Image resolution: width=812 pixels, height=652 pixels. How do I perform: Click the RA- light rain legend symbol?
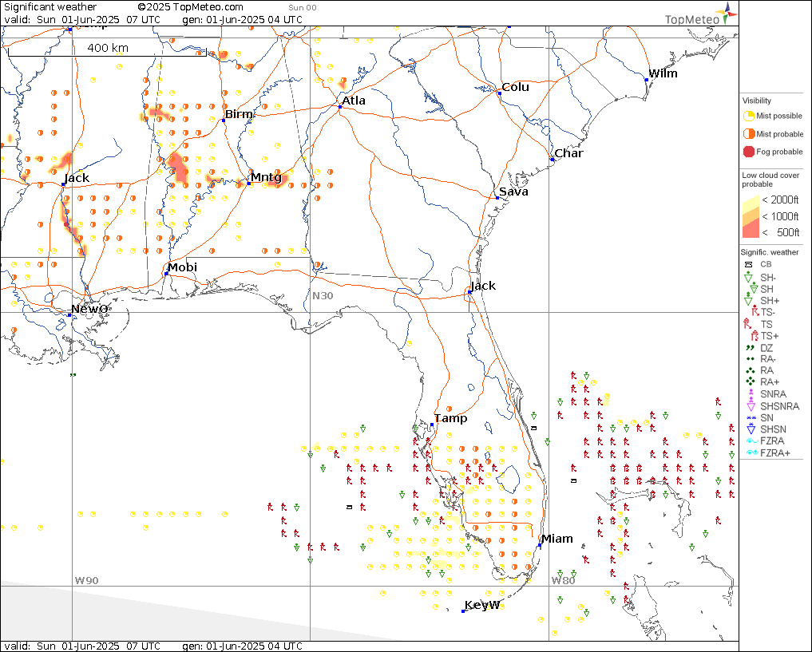750,358
